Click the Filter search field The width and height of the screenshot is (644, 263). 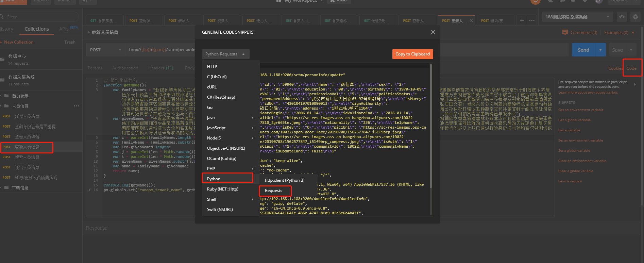(x=39, y=17)
